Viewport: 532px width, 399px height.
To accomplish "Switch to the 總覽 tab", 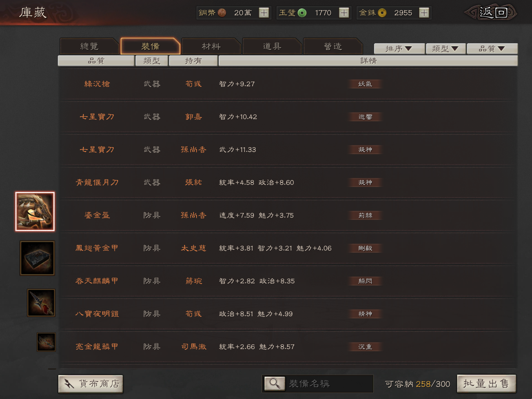I will coord(89,46).
